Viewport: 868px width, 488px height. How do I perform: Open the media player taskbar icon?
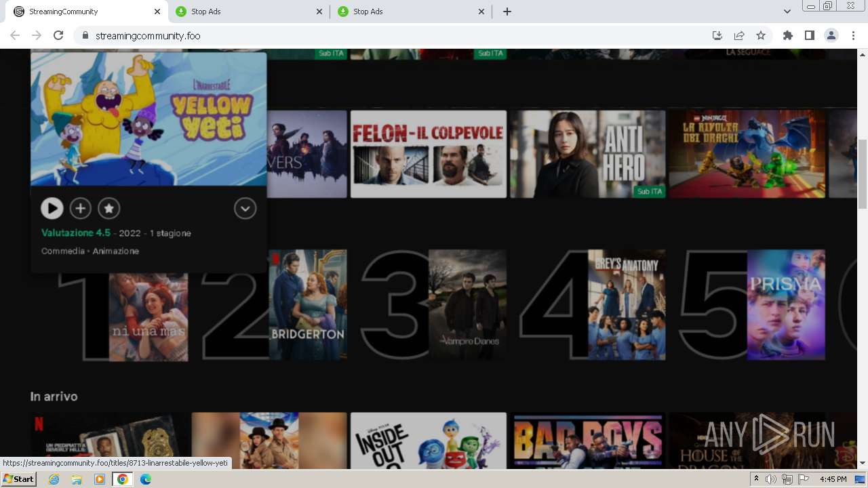point(100,479)
